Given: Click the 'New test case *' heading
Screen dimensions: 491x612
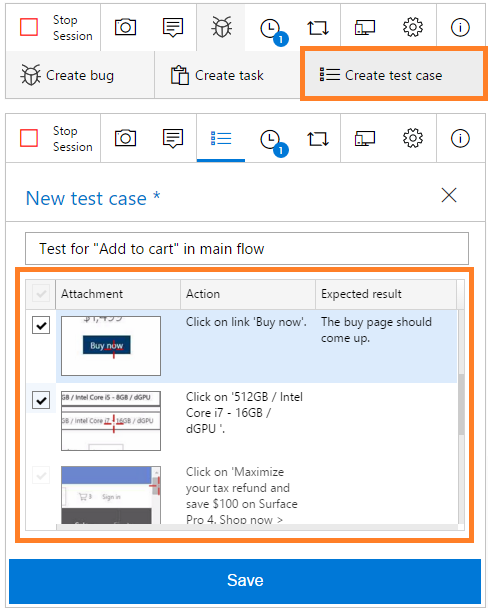Looking at the screenshot, I should click(93, 198).
